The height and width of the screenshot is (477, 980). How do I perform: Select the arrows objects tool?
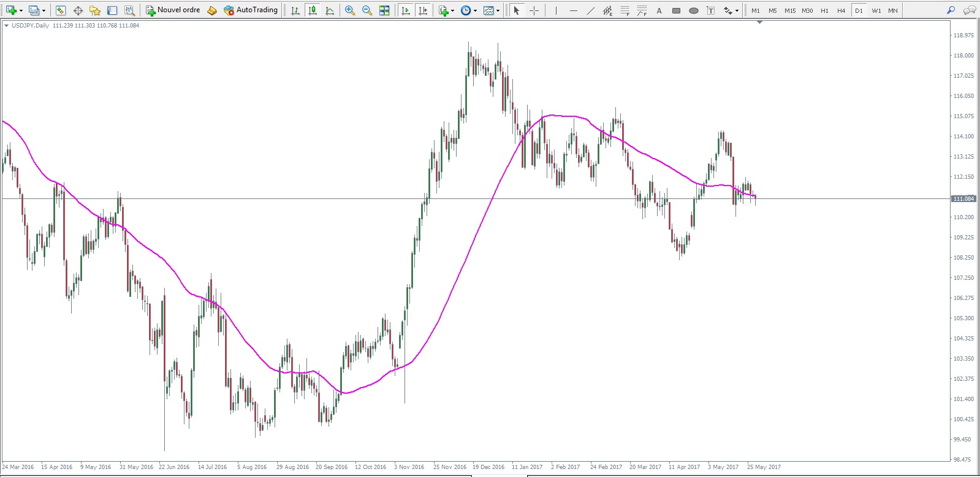pyautogui.click(x=727, y=10)
